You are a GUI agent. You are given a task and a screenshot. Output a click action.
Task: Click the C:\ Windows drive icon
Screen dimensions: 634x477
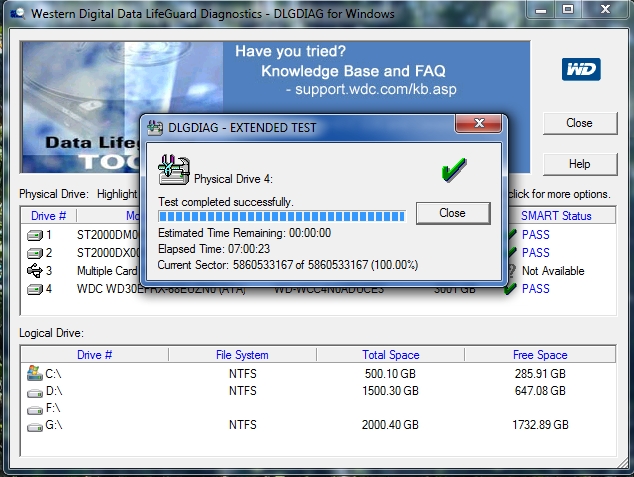(x=35, y=373)
